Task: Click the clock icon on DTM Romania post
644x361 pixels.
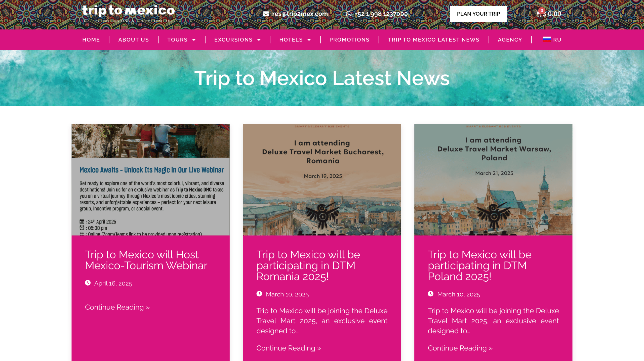Action: coord(259,294)
